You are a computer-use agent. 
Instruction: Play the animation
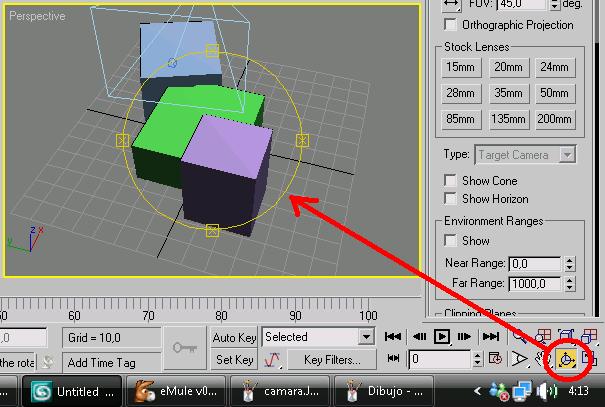tap(442, 337)
